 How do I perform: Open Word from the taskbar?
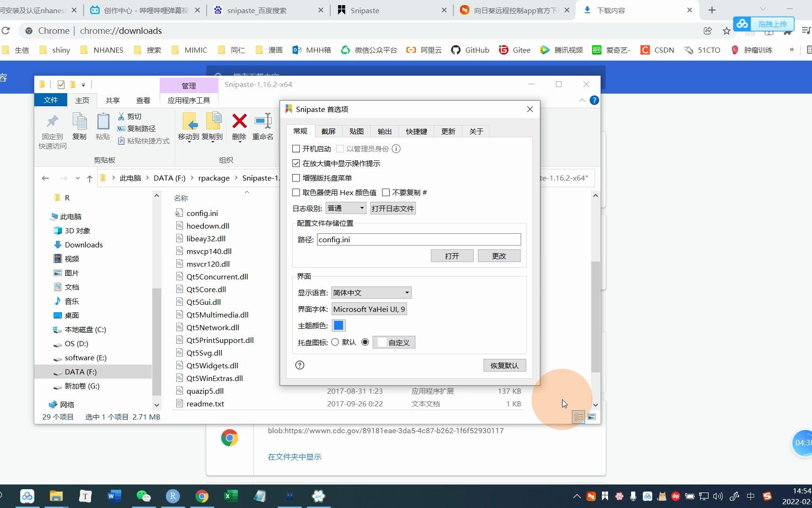point(114,496)
